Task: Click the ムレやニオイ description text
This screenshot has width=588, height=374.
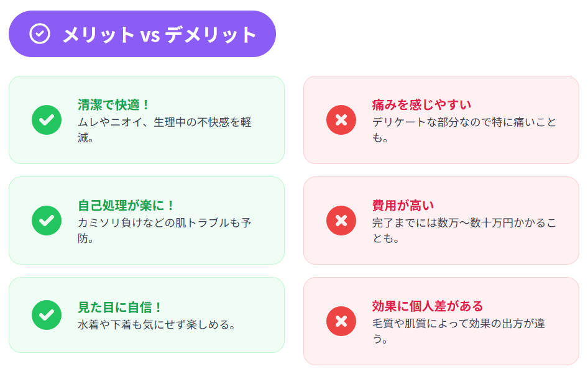Action: [x=164, y=130]
